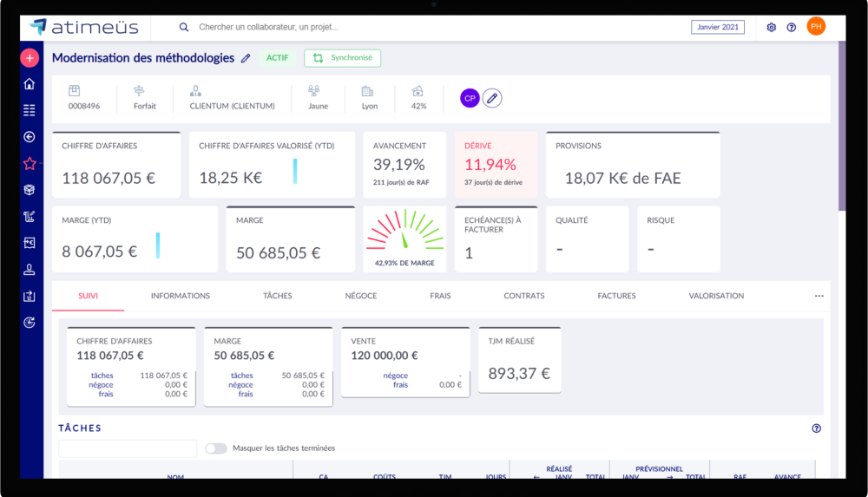Expand more tabs with ellipsis menu
Screen dimensions: 868x497
point(819,296)
